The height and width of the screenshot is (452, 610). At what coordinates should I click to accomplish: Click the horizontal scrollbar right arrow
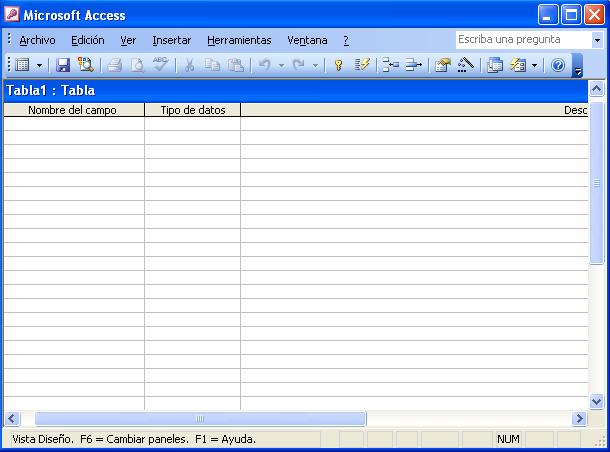(x=579, y=419)
